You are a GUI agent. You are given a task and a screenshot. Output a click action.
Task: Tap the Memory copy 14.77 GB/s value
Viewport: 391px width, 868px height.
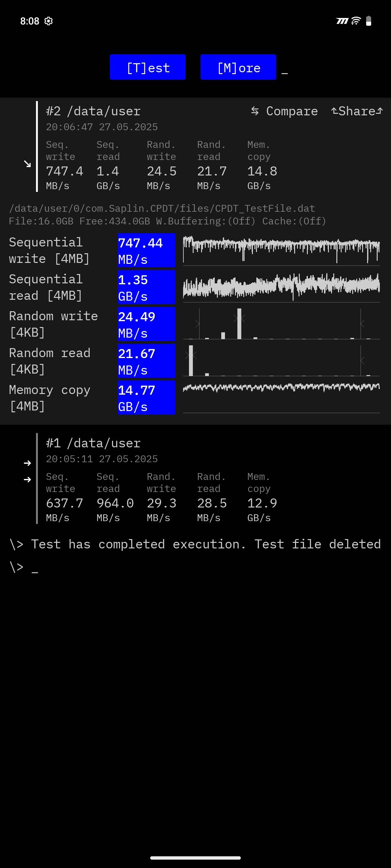click(x=146, y=398)
